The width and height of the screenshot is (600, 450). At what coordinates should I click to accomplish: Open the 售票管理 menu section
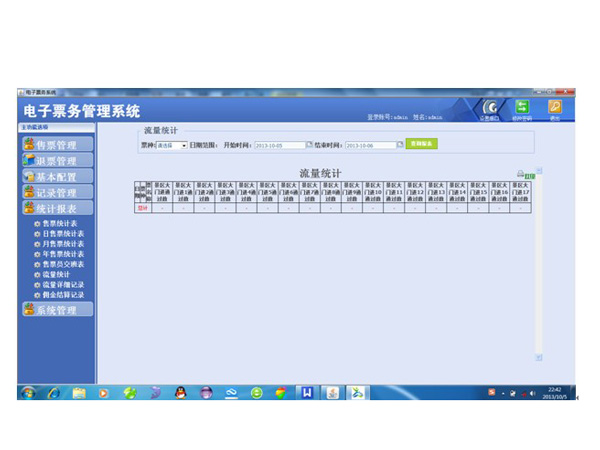point(57,144)
